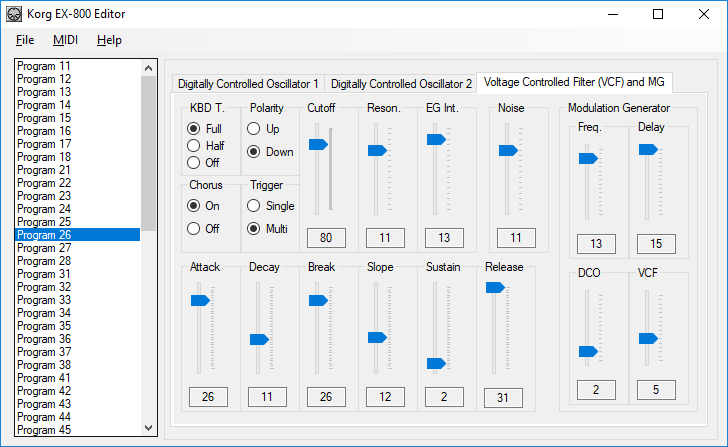728x447 pixels.
Task: Turn Chorus On
Action: point(203,206)
